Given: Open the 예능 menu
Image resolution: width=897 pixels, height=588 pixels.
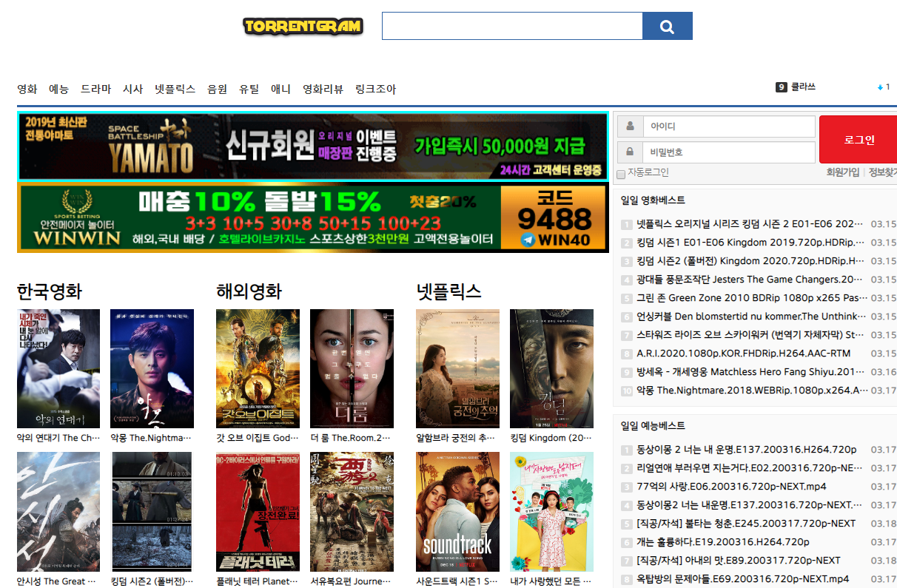Looking at the screenshot, I should tap(59, 89).
